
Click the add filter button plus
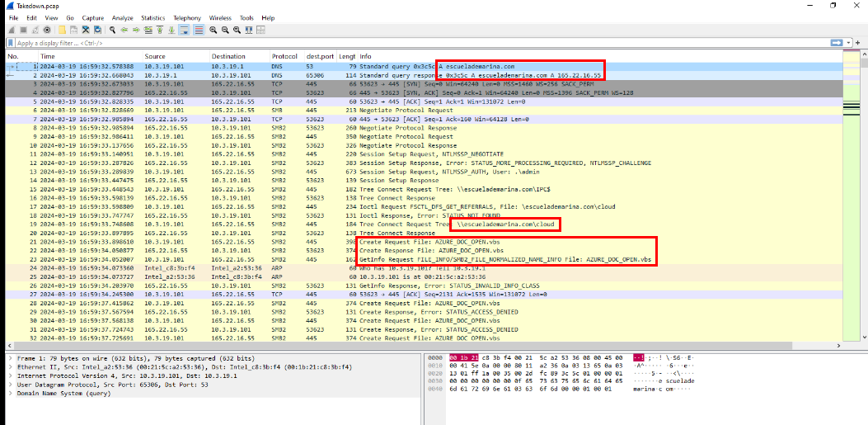tap(860, 43)
